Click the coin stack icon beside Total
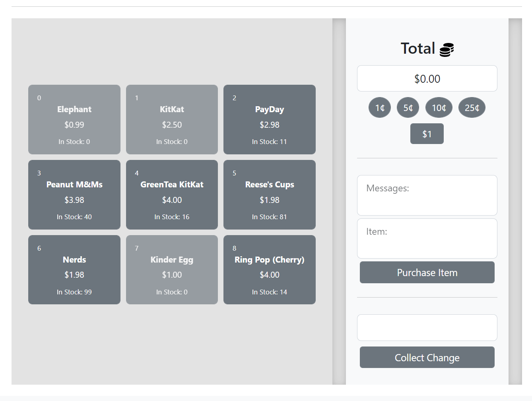The width and height of the screenshot is (532, 401). pos(447,50)
